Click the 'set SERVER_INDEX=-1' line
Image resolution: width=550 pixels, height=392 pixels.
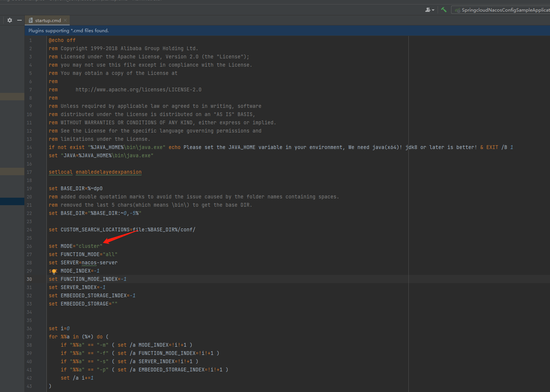pyautogui.click(x=77, y=288)
